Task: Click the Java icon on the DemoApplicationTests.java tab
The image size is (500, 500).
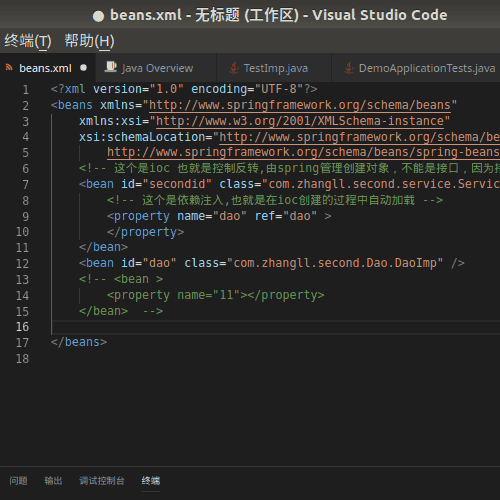Action: (349, 68)
